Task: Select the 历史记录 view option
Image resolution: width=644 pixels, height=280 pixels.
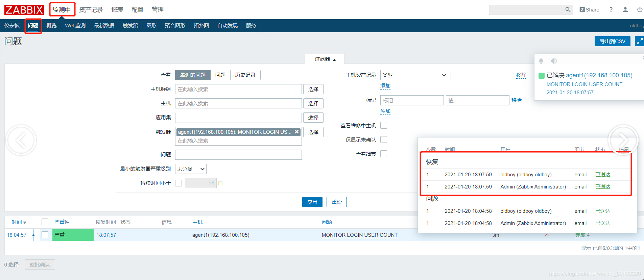Action: pyautogui.click(x=245, y=75)
